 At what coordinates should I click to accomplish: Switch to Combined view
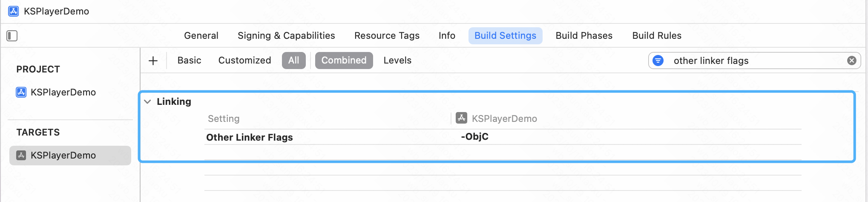coord(344,61)
